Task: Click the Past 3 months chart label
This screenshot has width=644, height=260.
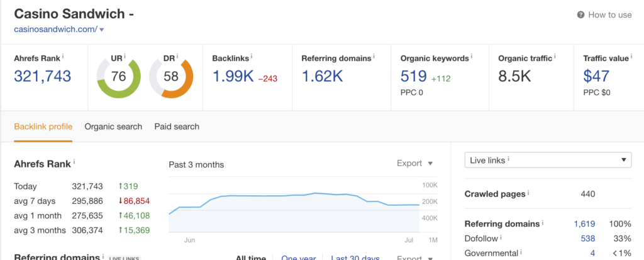Action: (x=196, y=164)
